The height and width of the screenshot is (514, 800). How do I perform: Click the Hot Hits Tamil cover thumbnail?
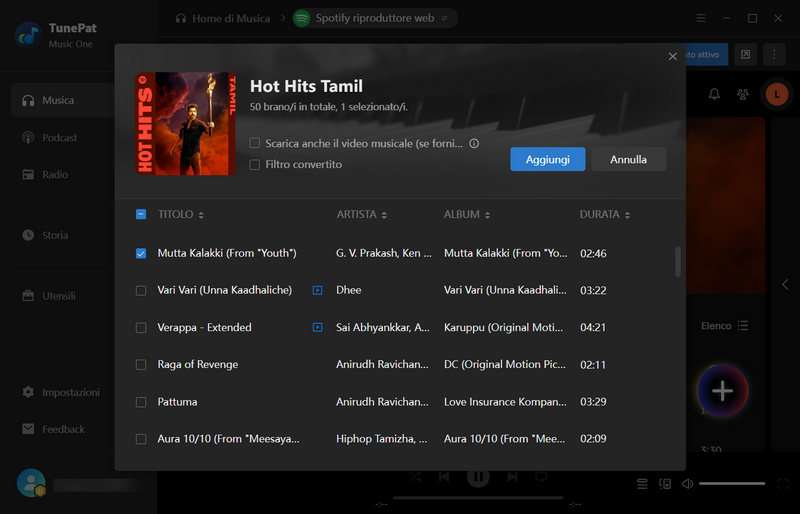[x=186, y=124]
